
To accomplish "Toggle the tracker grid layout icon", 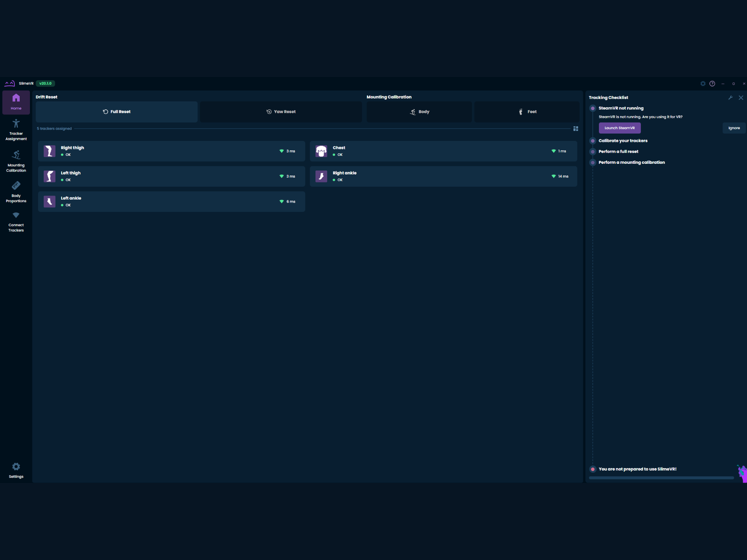I will click(x=576, y=128).
